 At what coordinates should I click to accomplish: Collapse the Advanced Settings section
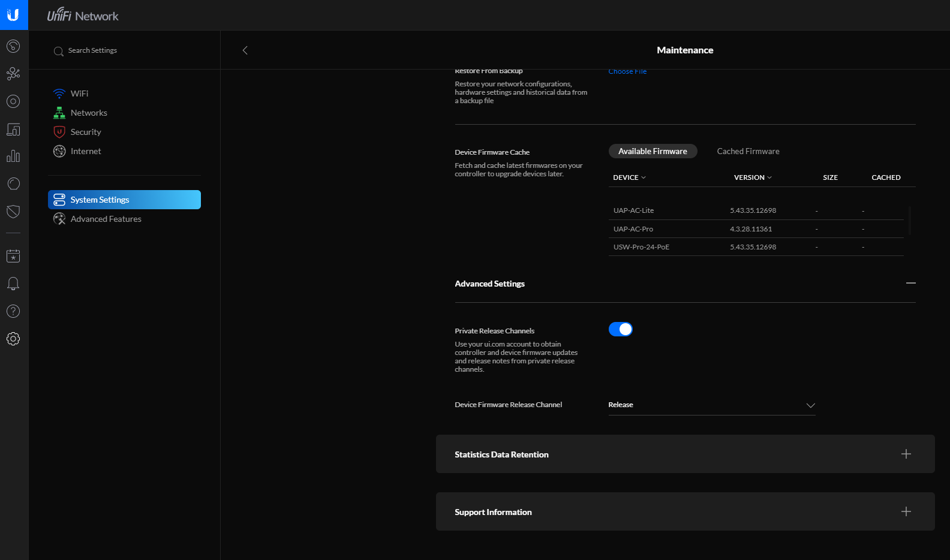pyautogui.click(x=910, y=283)
